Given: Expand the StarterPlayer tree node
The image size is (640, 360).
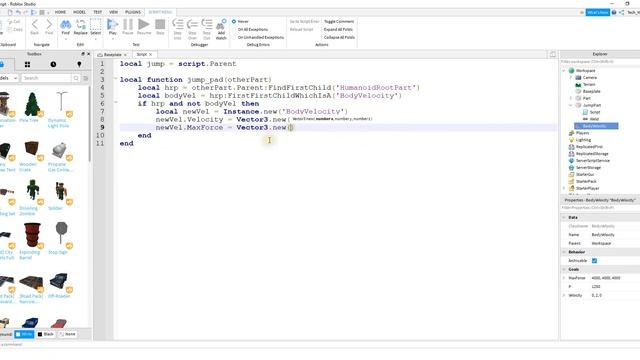Looking at the screenshot, I should 564,188.
